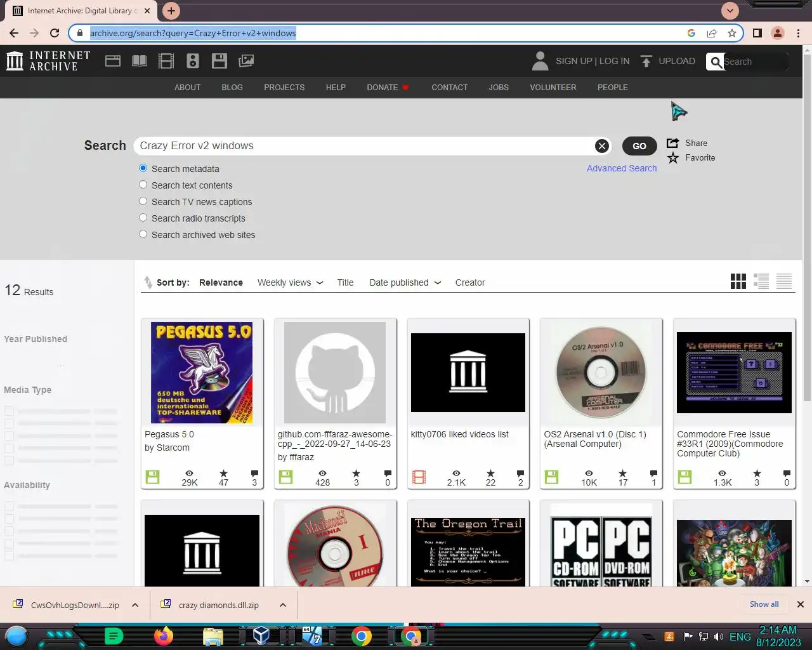This screenshot has width=812, height=650.
Task: Switch to detailed list view
Action: pos(761,281)
